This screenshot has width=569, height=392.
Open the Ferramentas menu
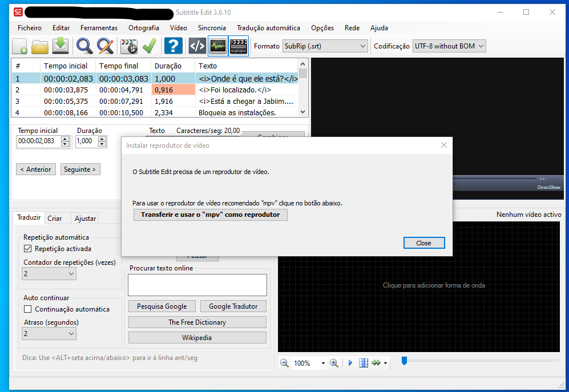point(99,28)
